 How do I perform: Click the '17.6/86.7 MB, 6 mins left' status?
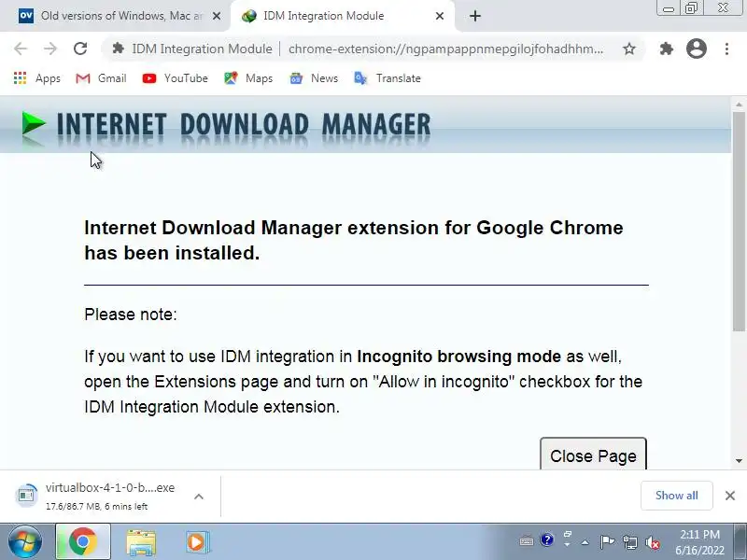97,506
